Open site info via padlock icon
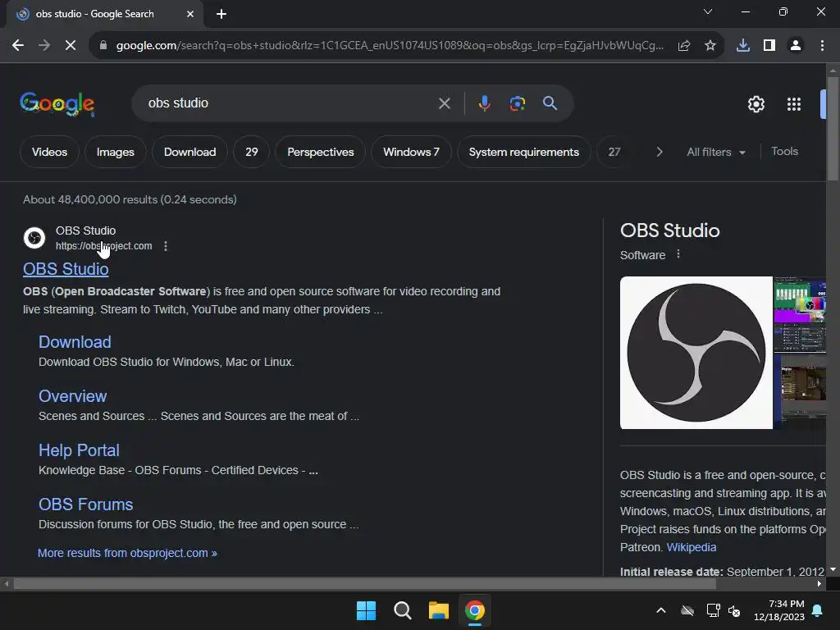 click(x=103, y=46)
